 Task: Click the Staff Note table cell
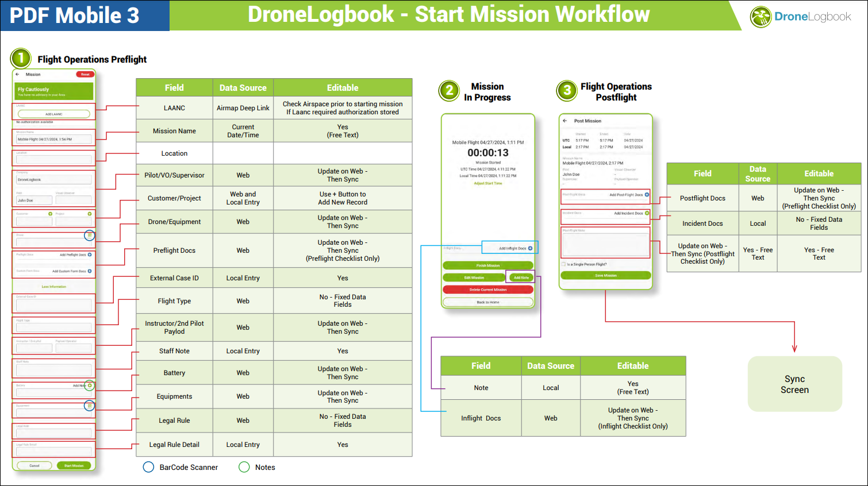pyautogui.click(x=174, y=351)
